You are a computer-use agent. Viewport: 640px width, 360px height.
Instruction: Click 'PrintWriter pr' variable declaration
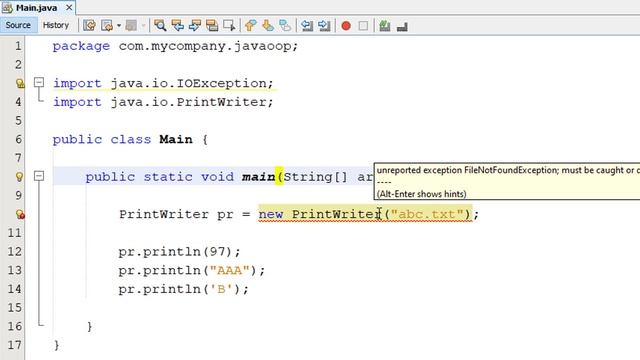click(176, 214)
